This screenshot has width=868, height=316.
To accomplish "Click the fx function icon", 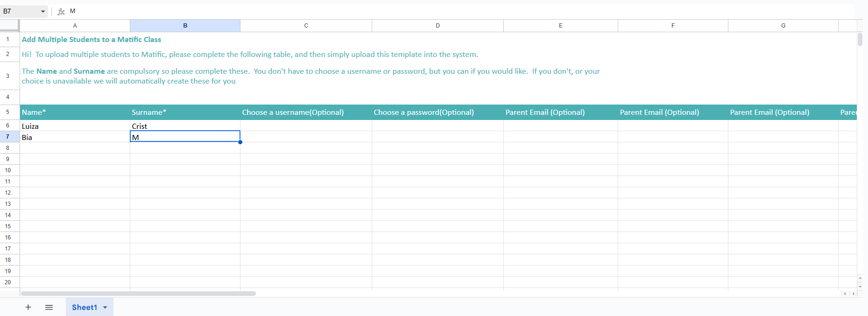I will tap(61, 11).
